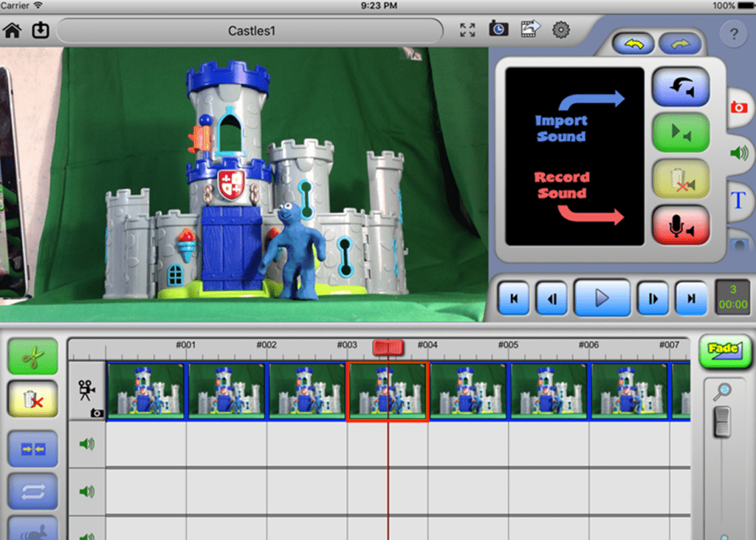This screenshot has width=756, height=540.
Task: Switch to the red camera tab
Action: coord(738,107)
